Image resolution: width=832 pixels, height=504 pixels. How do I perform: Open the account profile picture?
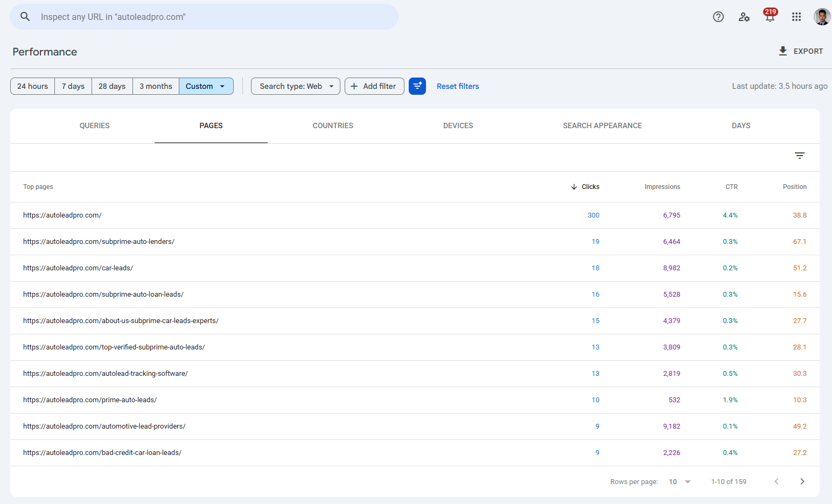point(822,17)
